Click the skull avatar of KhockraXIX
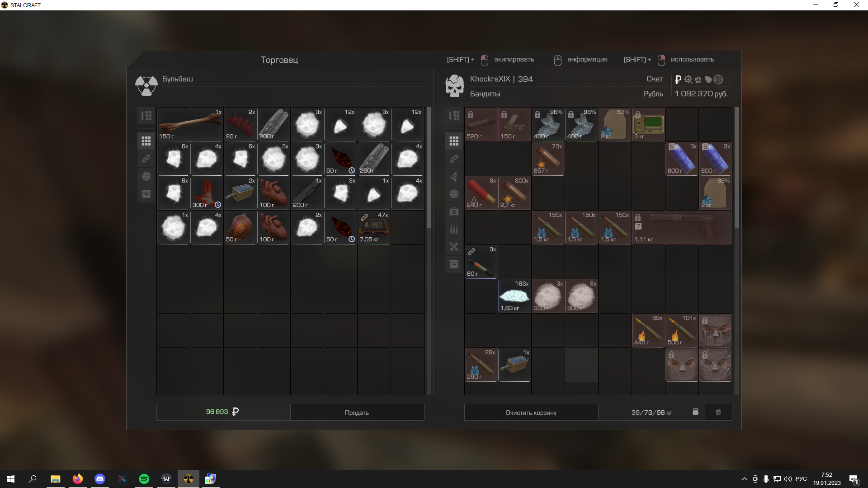The height and width of the screenshot is (488, 868). pos(454,85)
